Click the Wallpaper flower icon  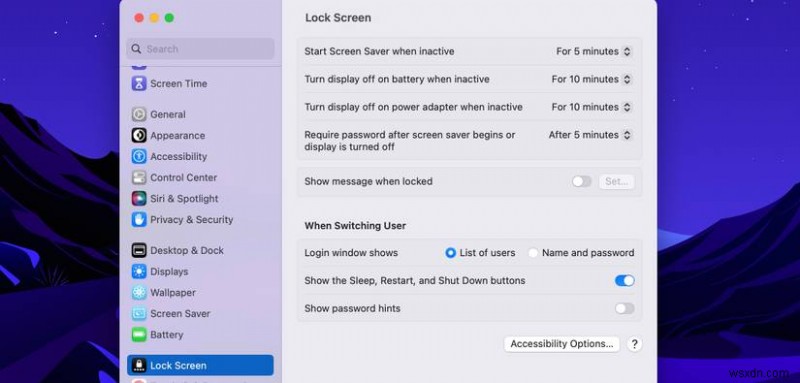(139, 292)
